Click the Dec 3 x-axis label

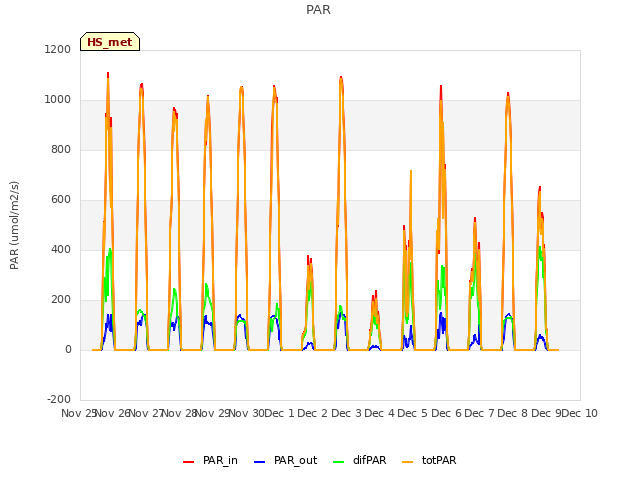tap(346, 413)
